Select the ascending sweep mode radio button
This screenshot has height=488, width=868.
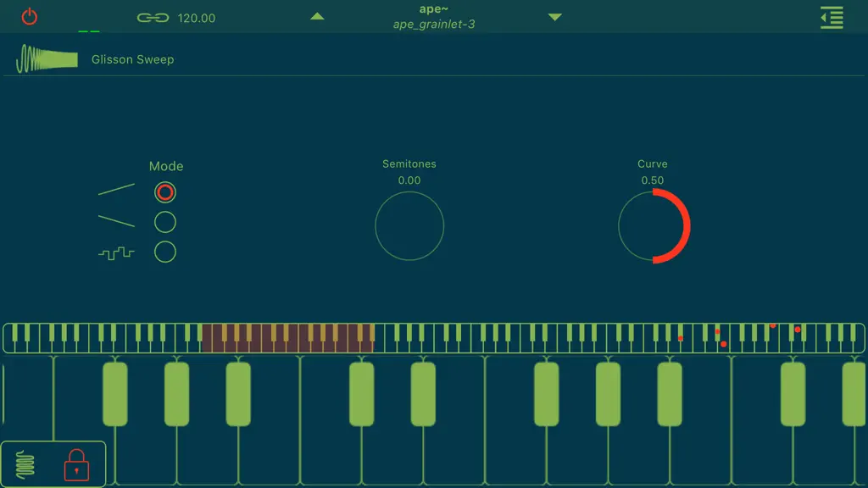click(165, 192)
